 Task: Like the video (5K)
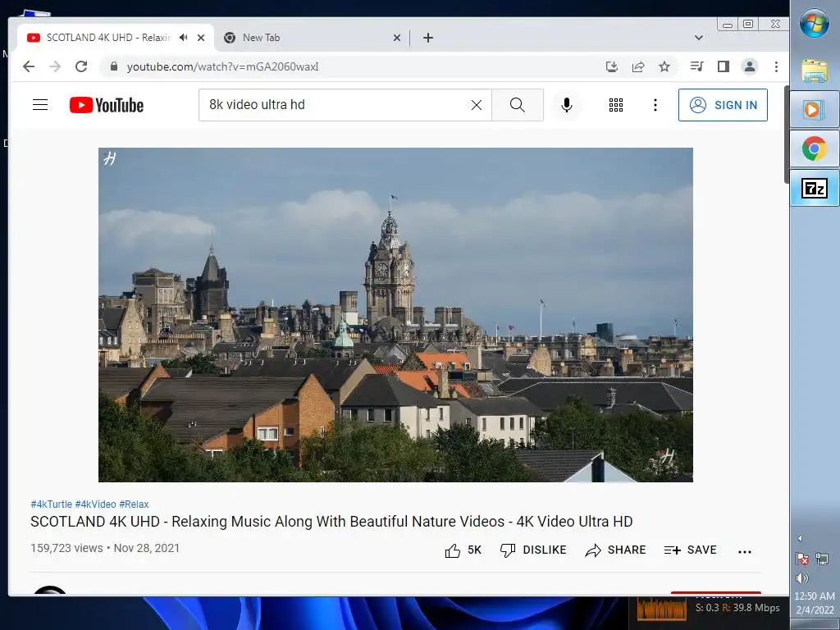point(463,550)
